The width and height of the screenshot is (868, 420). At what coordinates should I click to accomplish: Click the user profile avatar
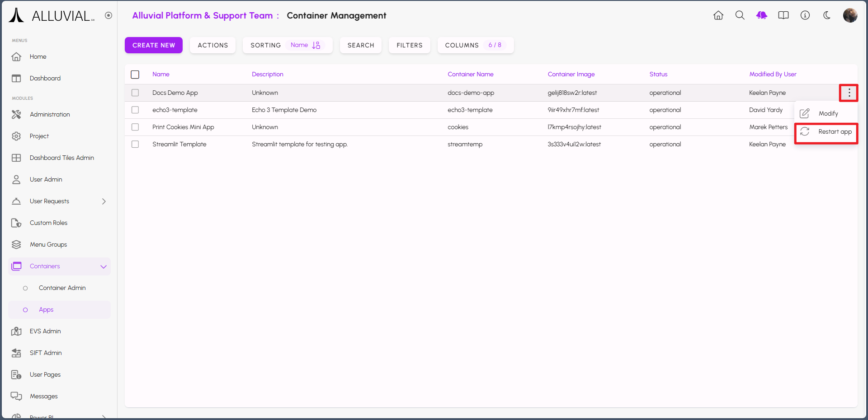[x=850, y=15]
